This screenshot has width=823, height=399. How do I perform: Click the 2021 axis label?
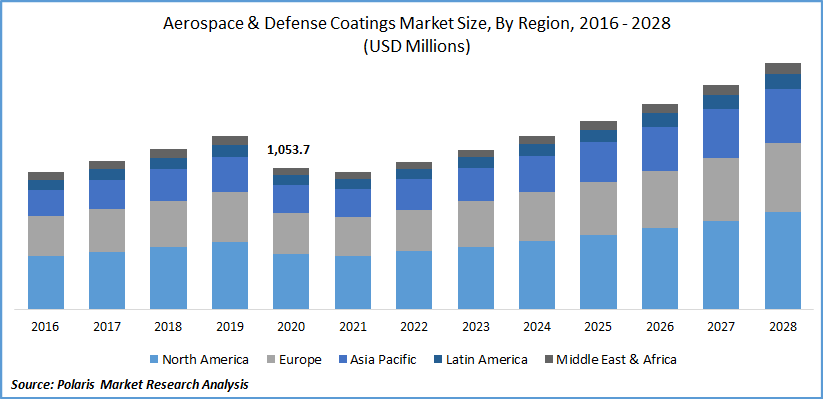pyautogui.click(x=352, y=327)
